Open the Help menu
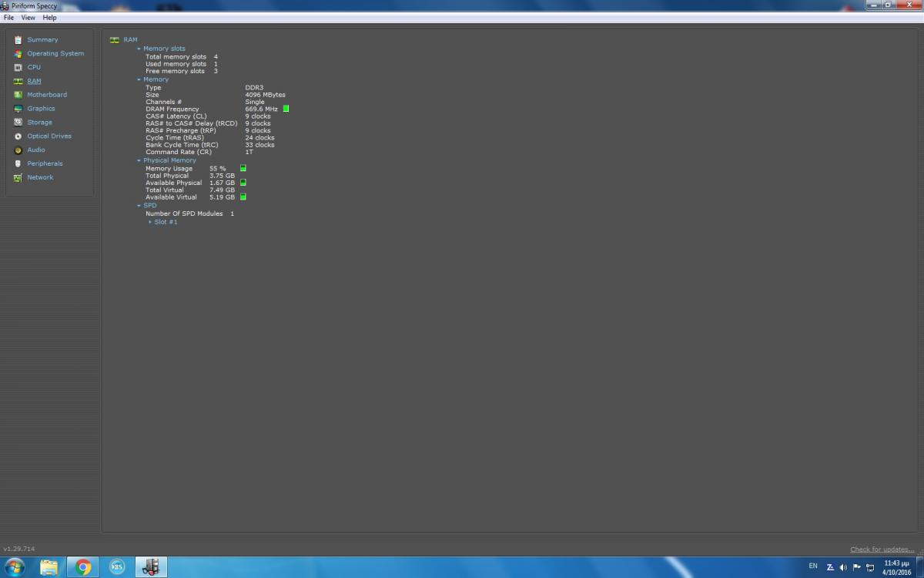 click(49, 18)
